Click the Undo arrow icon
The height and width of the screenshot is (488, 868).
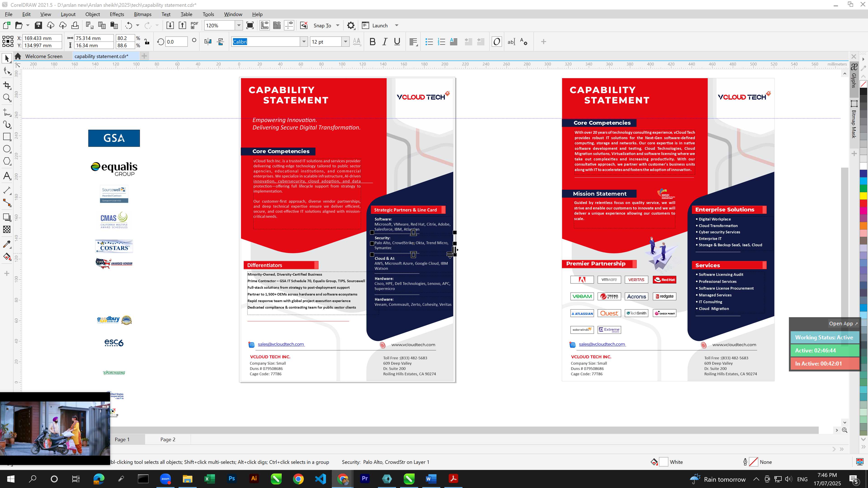tap(128, 25)
